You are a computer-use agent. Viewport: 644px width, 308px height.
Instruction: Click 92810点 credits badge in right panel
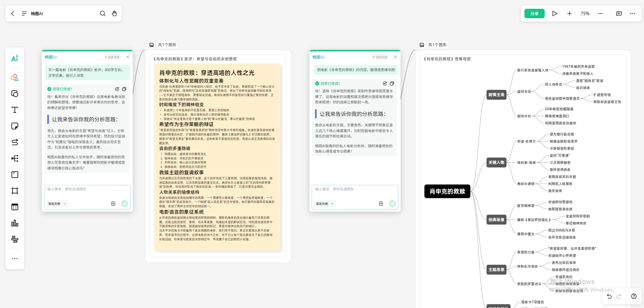[x=380, y=57]
